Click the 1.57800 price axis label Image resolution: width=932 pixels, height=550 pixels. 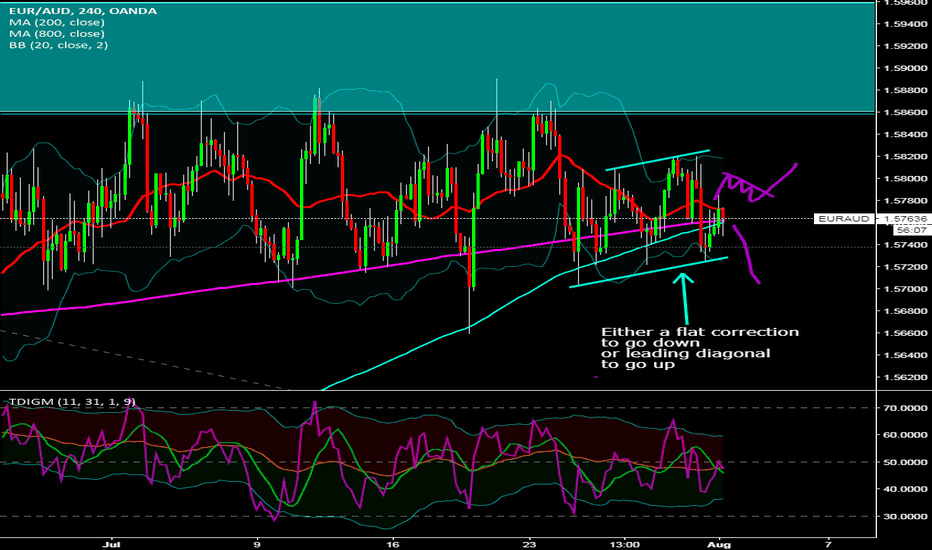905,200
